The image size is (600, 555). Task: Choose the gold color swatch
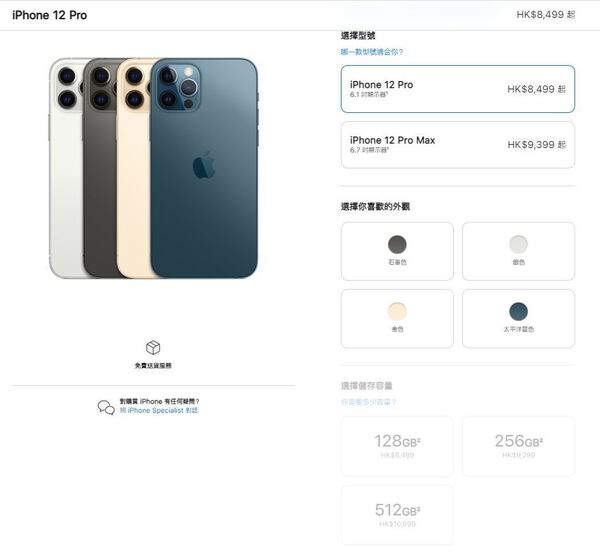click(397, 318)
